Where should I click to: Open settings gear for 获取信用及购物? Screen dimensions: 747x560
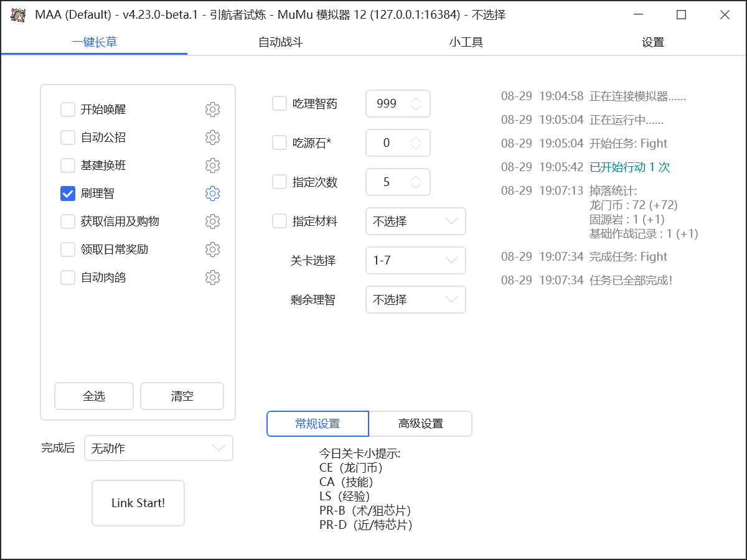point(212,221)
